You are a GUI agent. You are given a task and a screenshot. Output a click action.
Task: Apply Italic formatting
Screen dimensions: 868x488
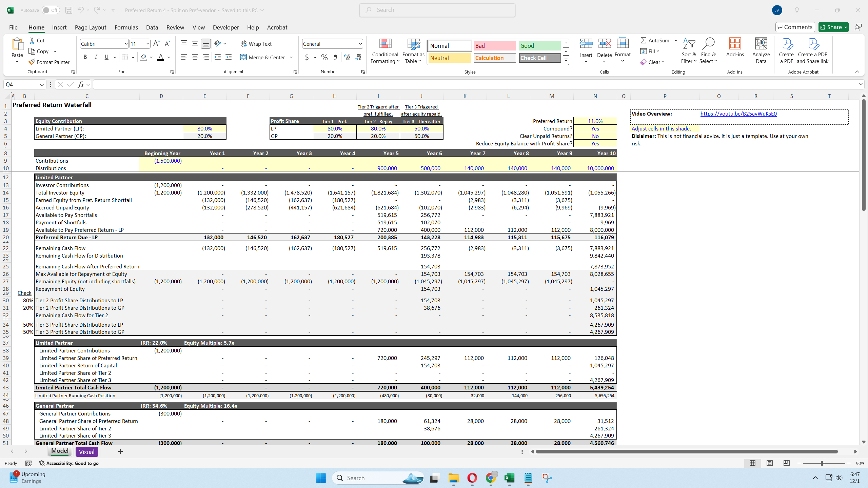(x=96, y=57)
